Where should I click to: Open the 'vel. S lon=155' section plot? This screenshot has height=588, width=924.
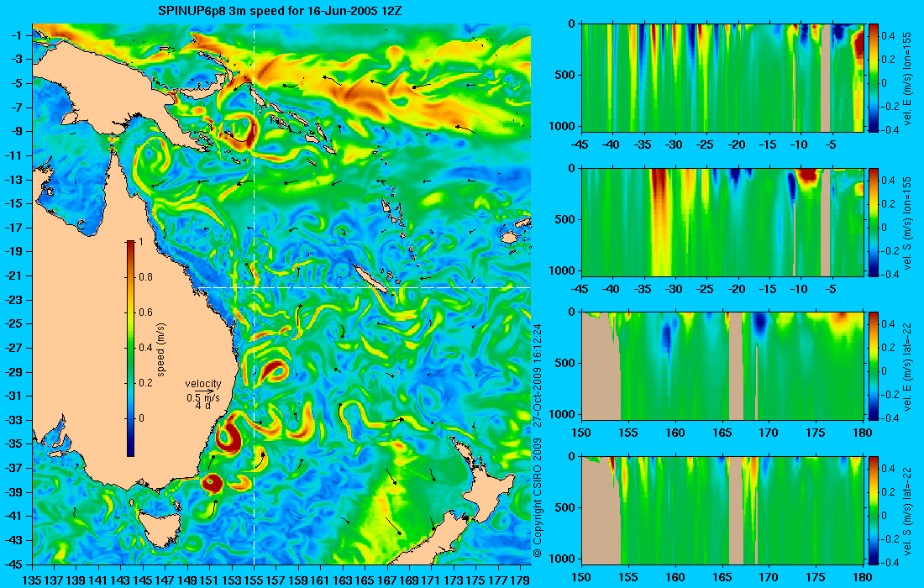coord(722,222)
